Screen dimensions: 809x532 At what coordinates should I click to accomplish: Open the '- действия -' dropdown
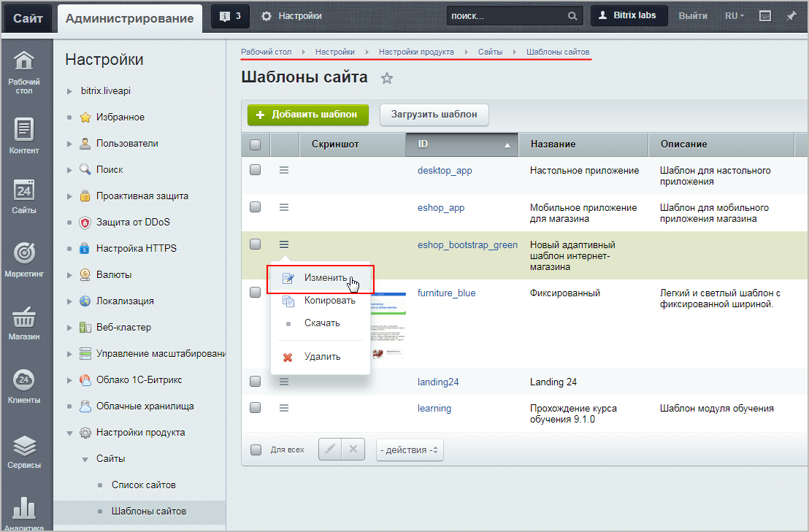tap(410, 450)
